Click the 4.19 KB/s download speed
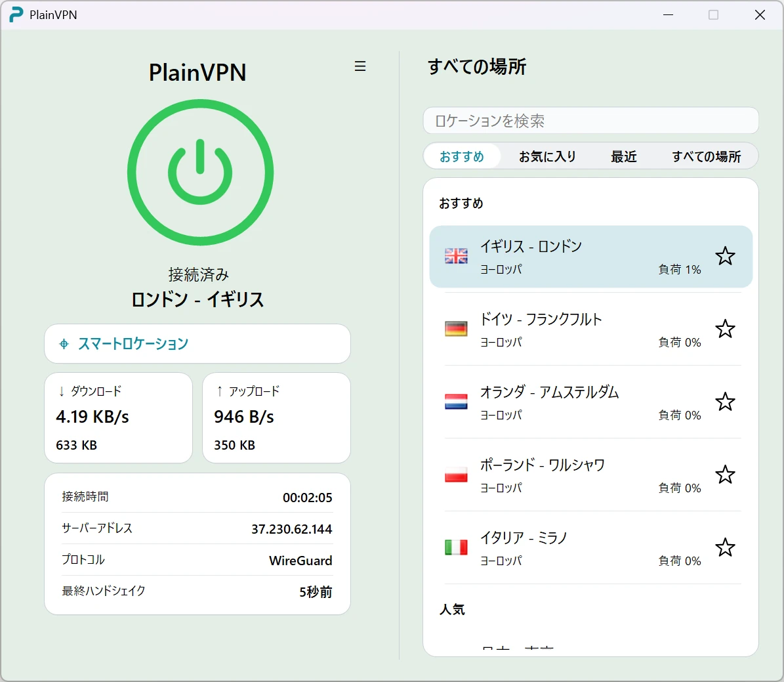This screenshot has width=784, height=682. tap(93, 417)
